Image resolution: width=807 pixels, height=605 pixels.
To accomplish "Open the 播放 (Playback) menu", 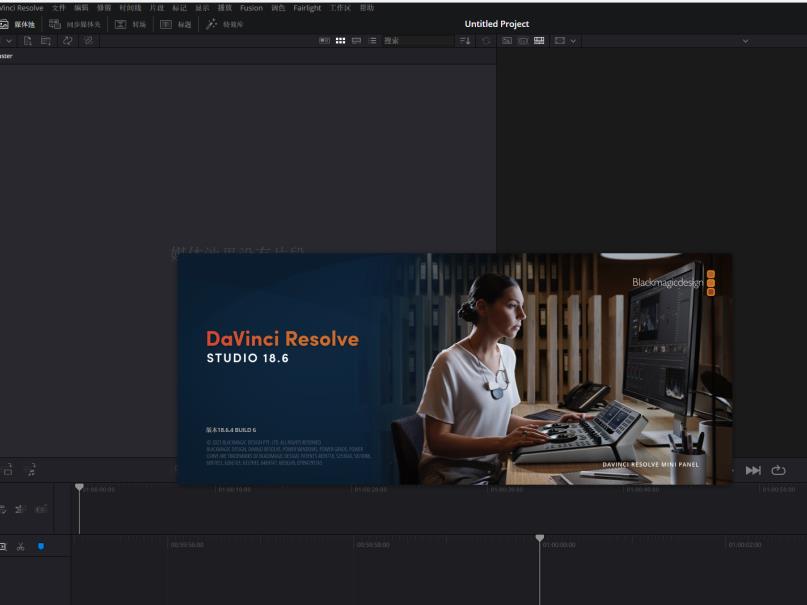I will point(224,8).
